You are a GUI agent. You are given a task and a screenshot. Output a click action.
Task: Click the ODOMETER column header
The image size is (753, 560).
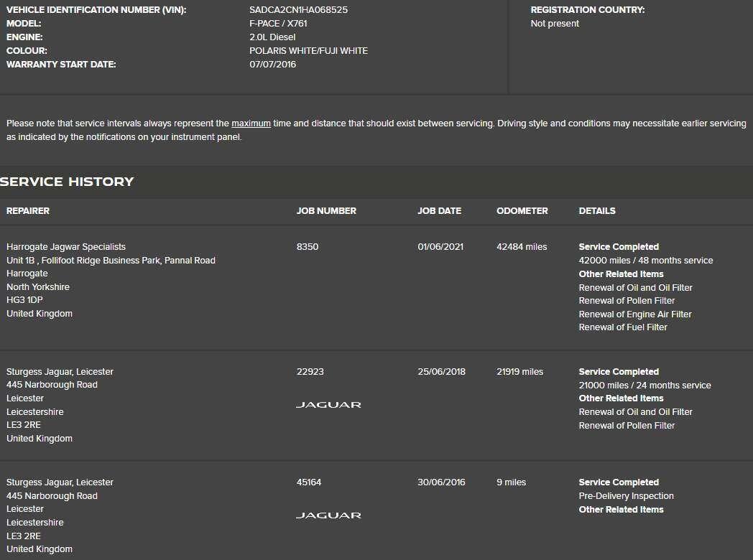point(522,210)
